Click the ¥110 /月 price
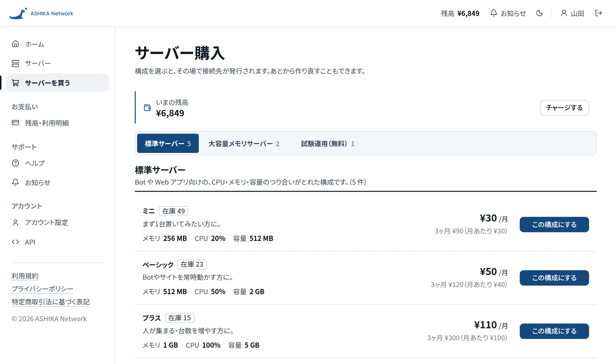The width and height of the screenshot is (616, 364). pyautogui.click(x=491, y=325)
